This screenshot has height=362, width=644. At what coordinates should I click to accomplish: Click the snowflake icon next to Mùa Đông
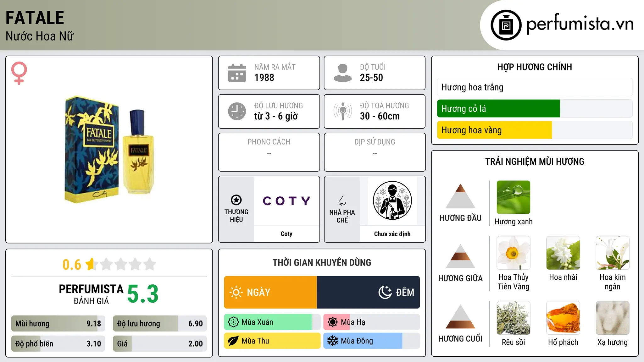(333, 341)
